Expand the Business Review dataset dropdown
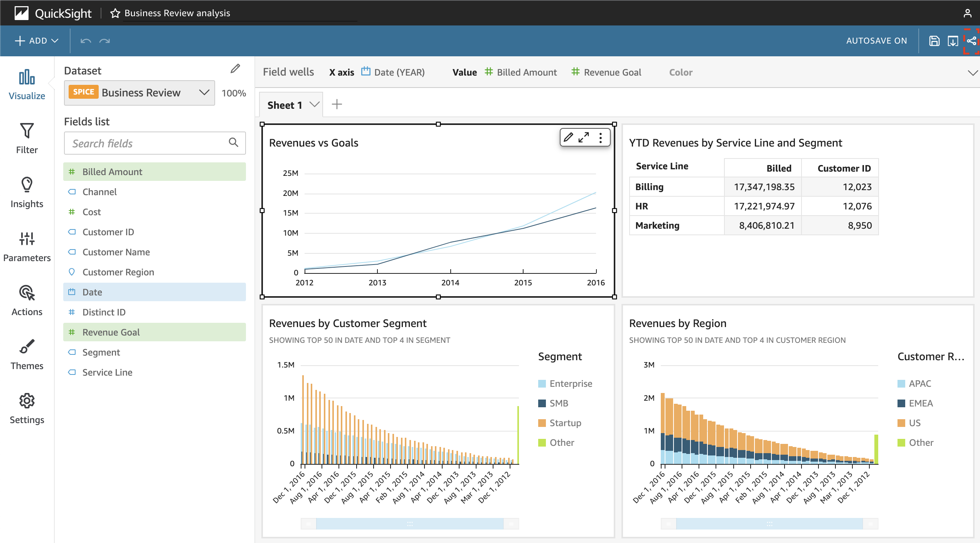Image resolution: width=980 pixels, height=543 pixels. pos(204,93)
